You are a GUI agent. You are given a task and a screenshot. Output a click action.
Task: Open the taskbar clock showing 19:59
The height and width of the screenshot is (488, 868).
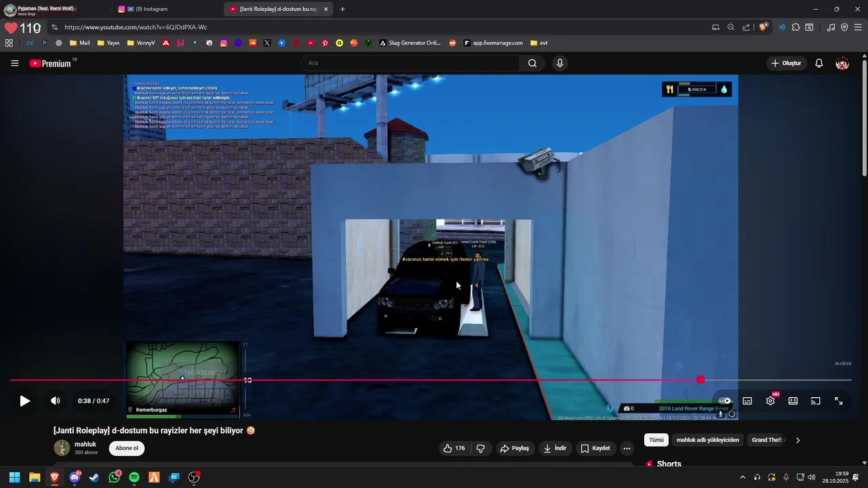point(835,477)
